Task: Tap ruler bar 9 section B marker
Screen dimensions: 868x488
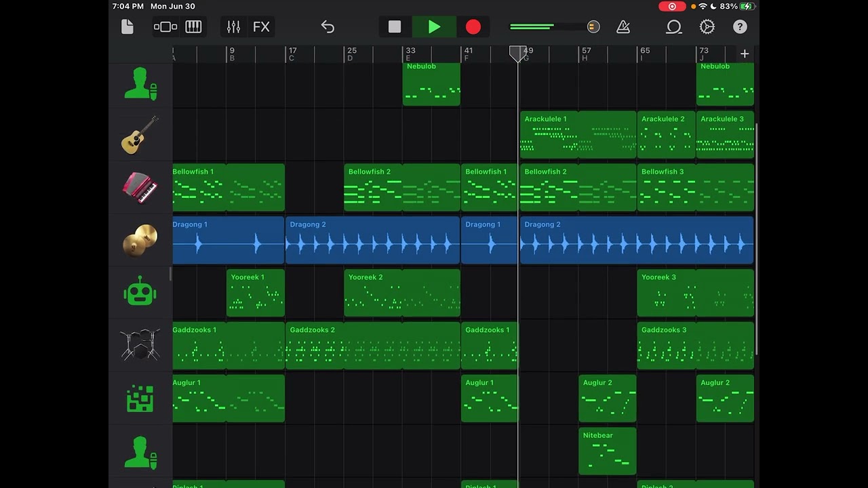Action: pos(232,54)
